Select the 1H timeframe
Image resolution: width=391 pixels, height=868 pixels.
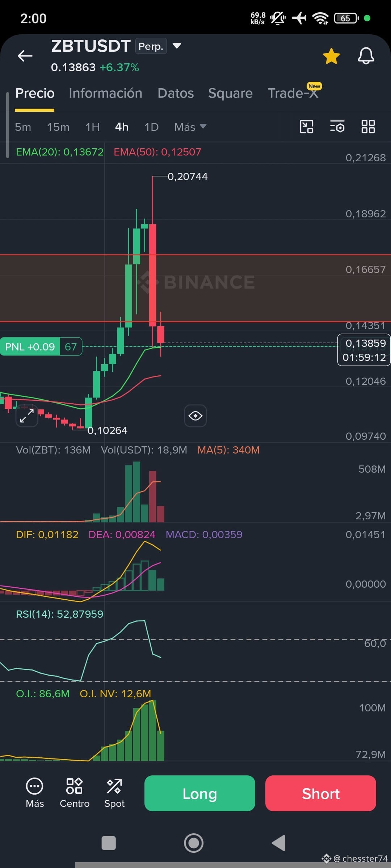coord(93,127)
